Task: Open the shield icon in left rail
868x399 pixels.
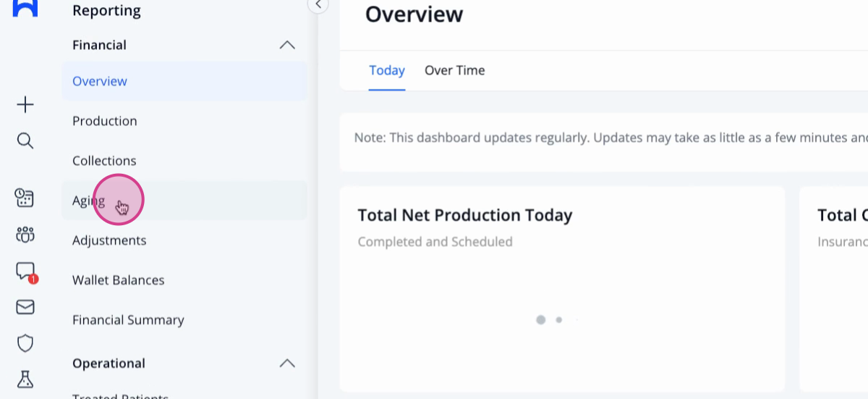Action: 25,343
